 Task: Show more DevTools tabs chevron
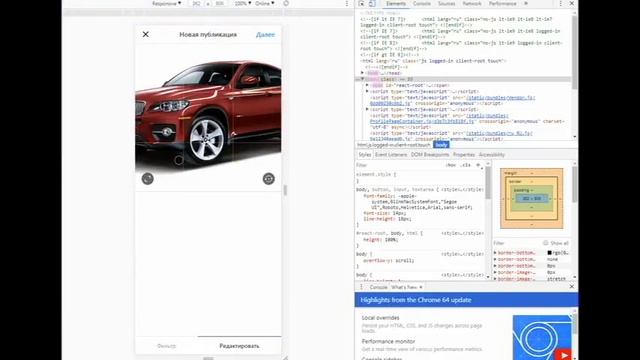click(x=526, y=3)
